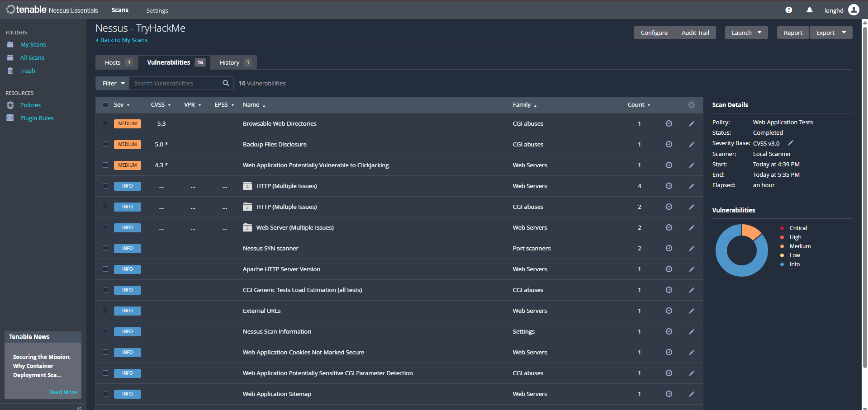Click the Tenable logo icon
The width and height of the screenshot is (868, 410).
pyautogui.click(x=10, y=9)
